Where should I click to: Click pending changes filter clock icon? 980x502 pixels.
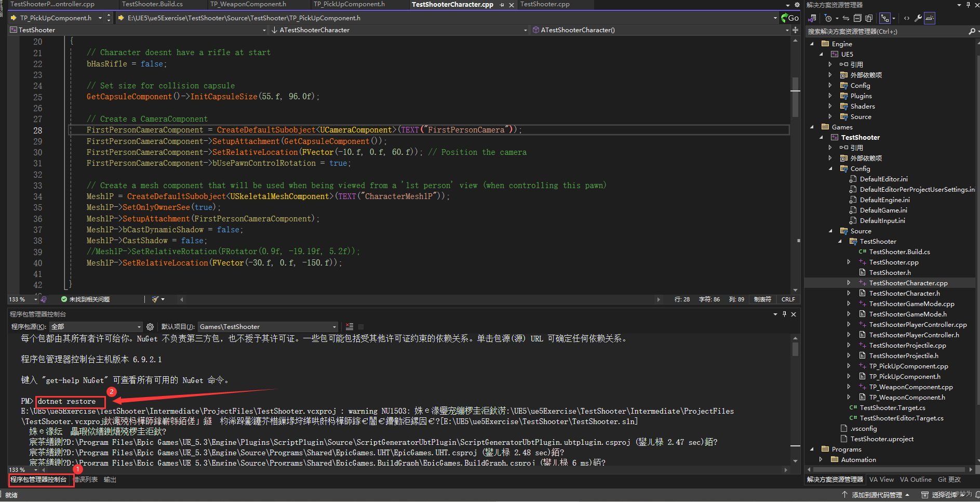[x=828, y=18]
